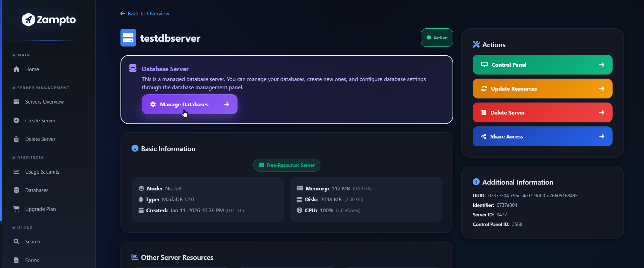Click the Upgrade Plan cart icon
644x268 pixels.
pyautogui.click(x=16, y=209)
